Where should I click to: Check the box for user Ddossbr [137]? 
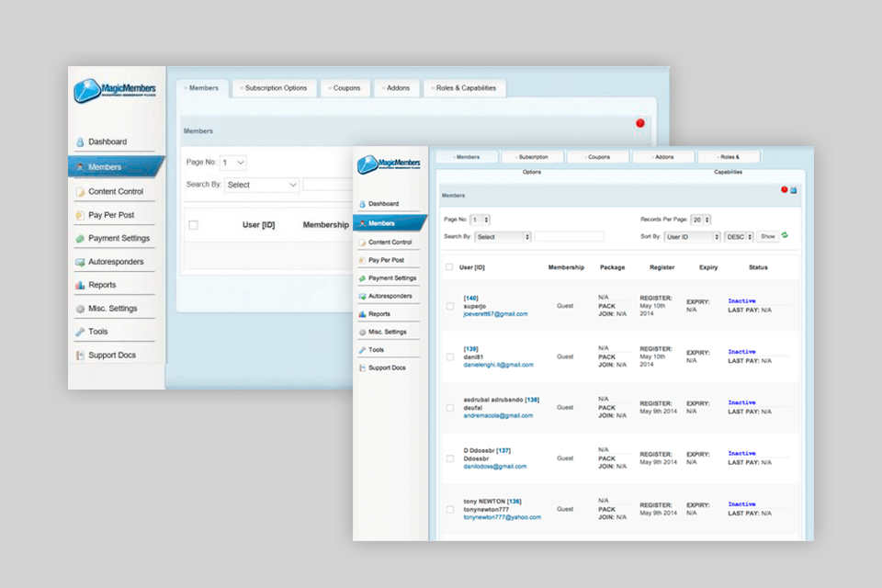point(450,458)
